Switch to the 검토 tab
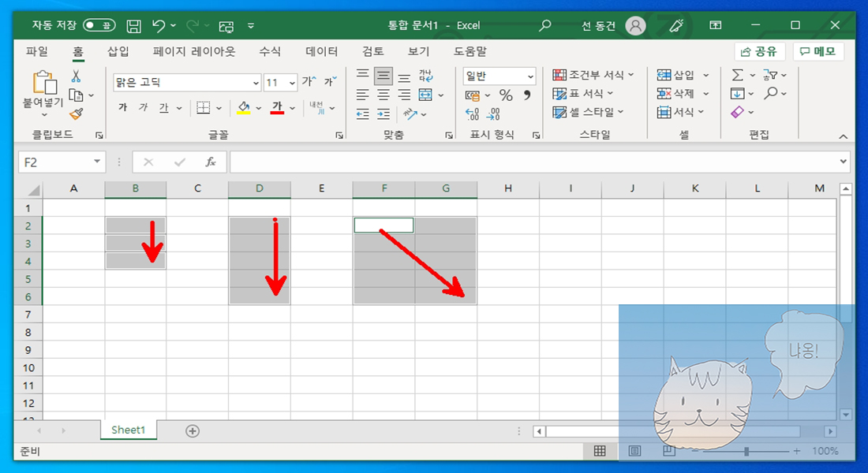 click(372, 51)
